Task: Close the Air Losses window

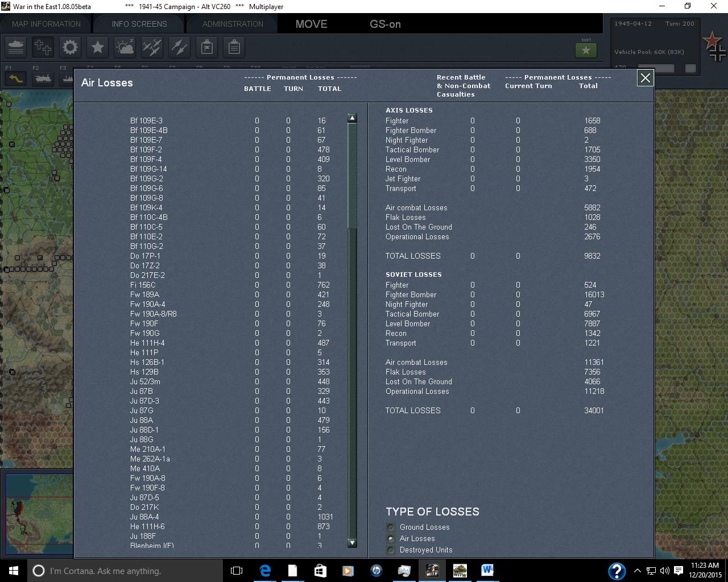Action: click(645, 78)
